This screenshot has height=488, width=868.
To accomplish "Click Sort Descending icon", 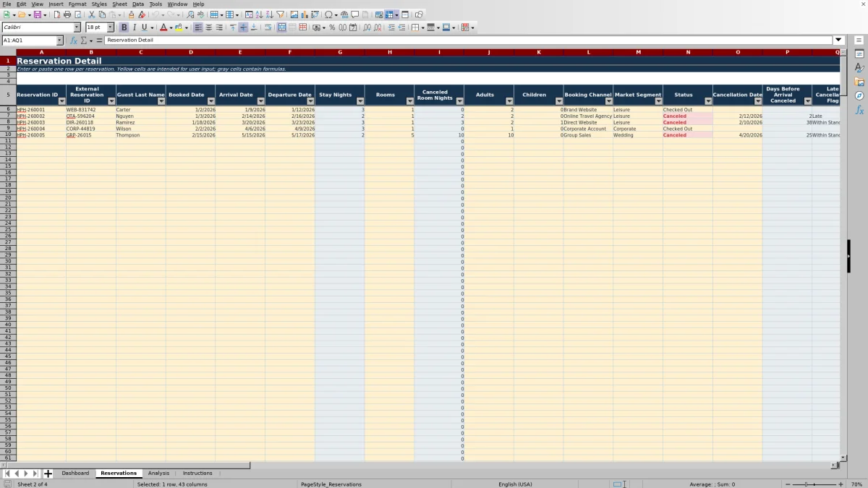I will pos(270,14).
